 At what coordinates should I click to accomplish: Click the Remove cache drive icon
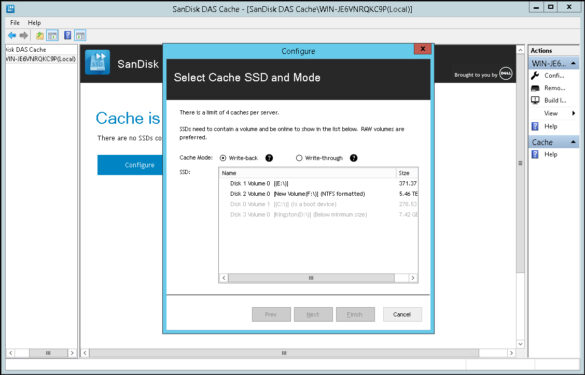tap(535, 88)
